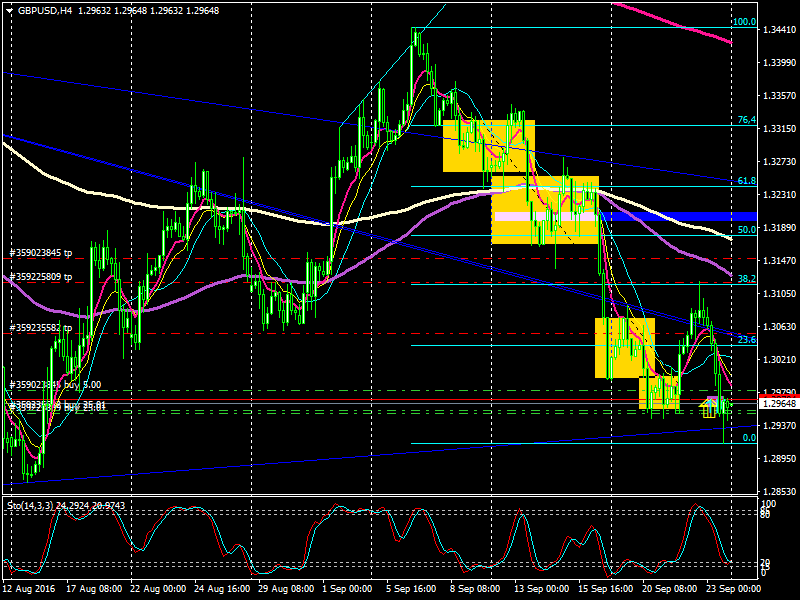Click price axis value 1.32730
This screenshot has height=600, width=800.
[779, 162]
